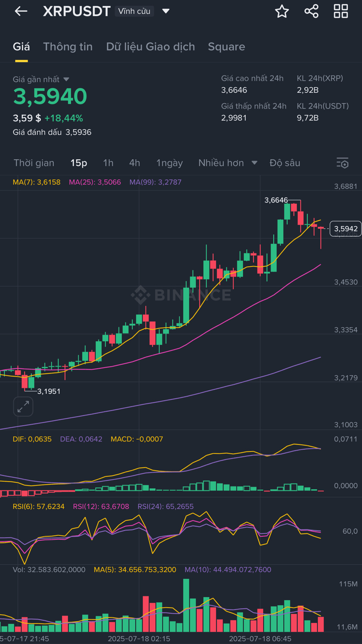Viewport: 362px width, 644px height.
Task: Tap the Giá đánh dấu 3,5936 line
Action: [52, 132]
